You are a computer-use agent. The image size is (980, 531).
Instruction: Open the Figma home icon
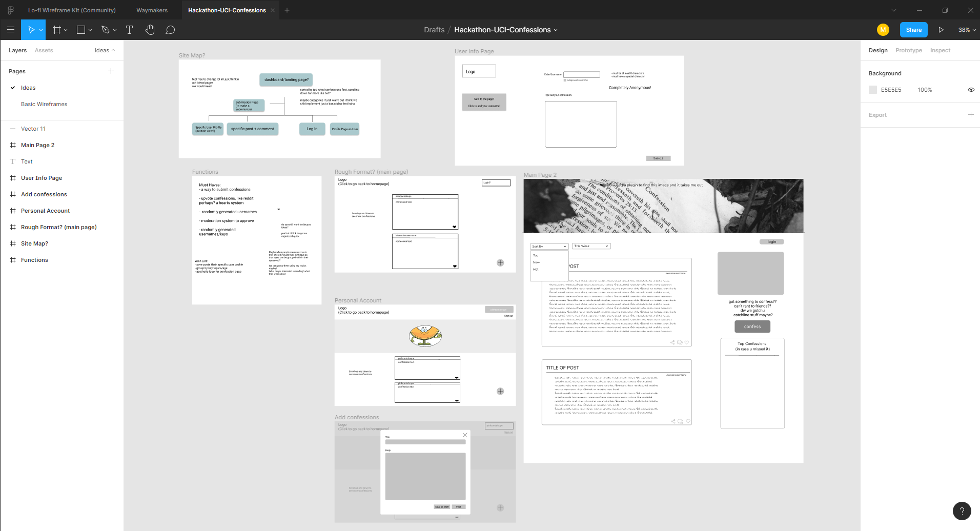(10, 10)
